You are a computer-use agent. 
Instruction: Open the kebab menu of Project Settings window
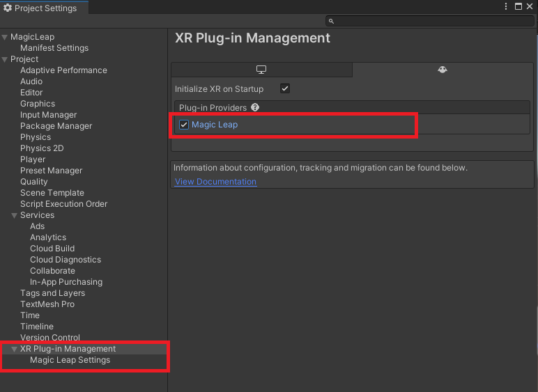506,6
